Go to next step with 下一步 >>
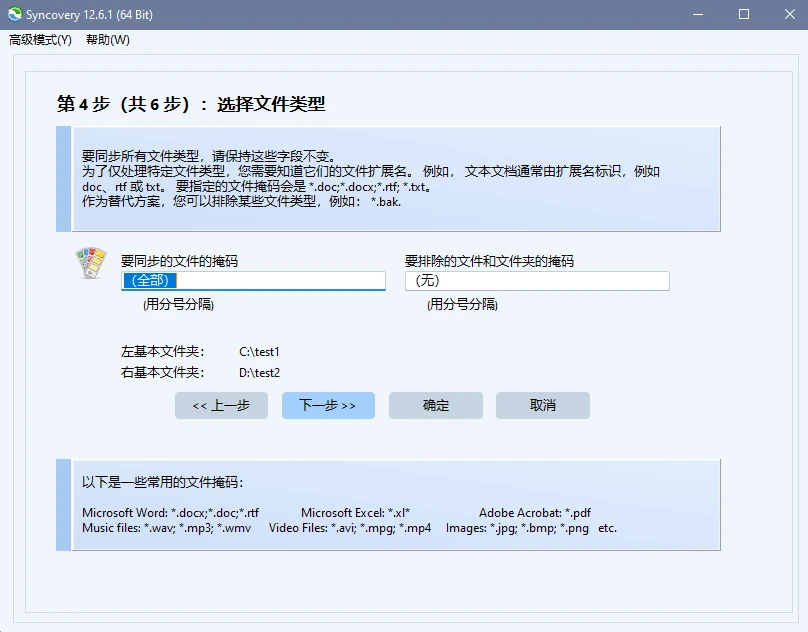 tap(328, 405)
